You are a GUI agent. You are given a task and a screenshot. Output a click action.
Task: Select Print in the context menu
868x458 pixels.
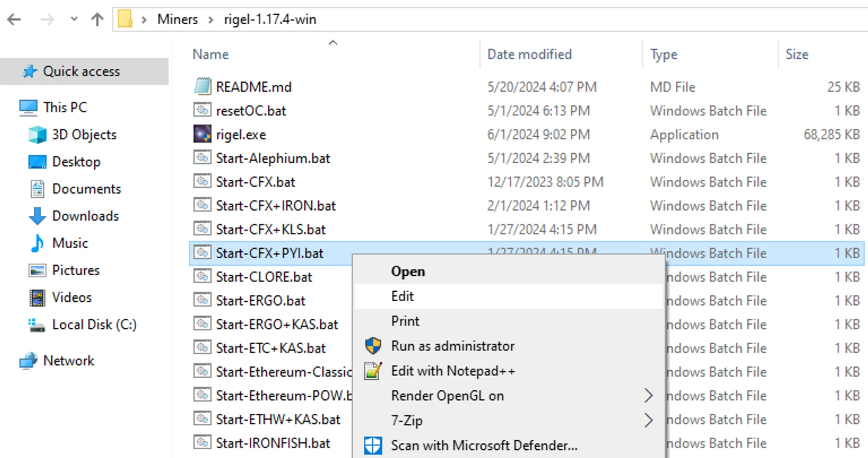405,321
